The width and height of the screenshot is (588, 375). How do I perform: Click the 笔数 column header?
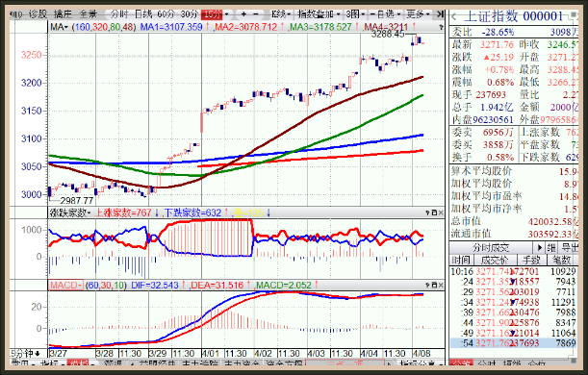click(561, 260)
